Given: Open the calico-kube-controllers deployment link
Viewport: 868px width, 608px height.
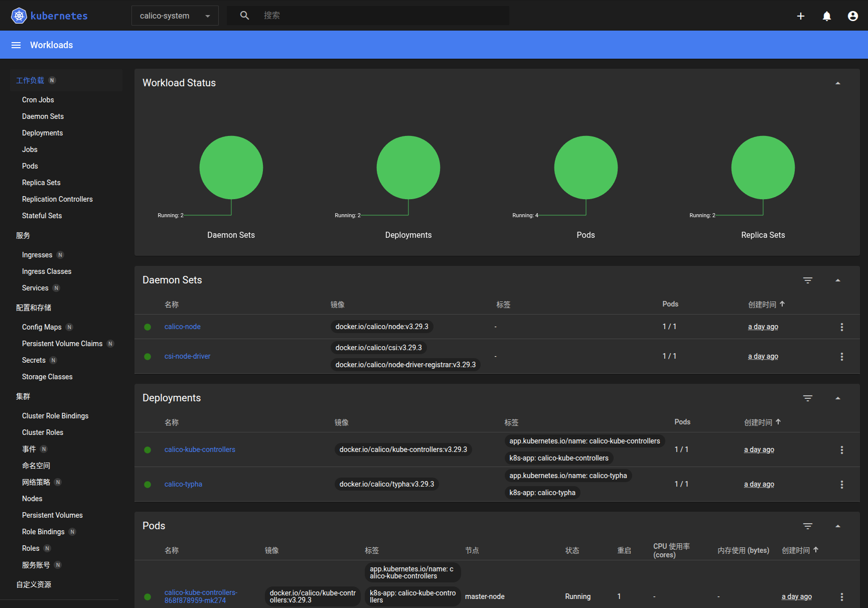Looking at the screenshot, I should (200, 449).
